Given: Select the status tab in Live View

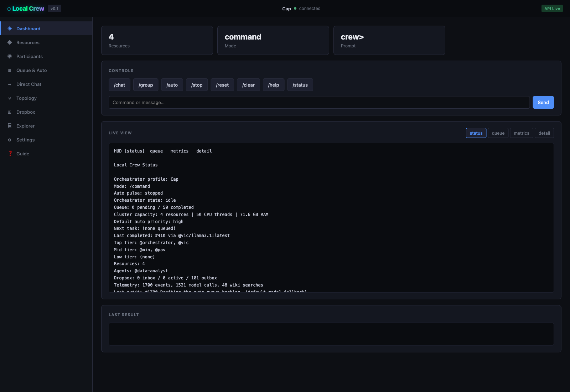Looking at the screenshot, I should [x=476, y=133].
